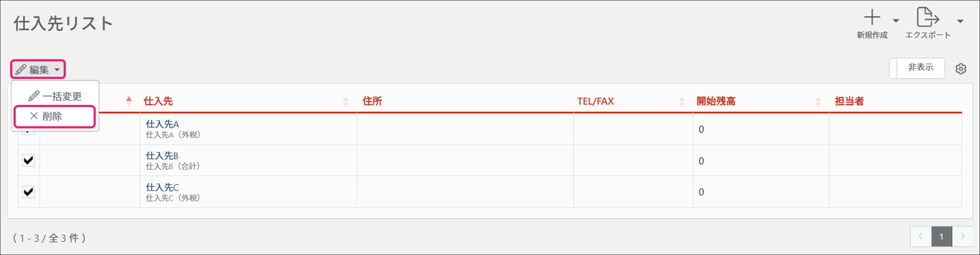Go to the previous page arrow
The height and width of the screenshot is (255, 980).
point(920,237)
